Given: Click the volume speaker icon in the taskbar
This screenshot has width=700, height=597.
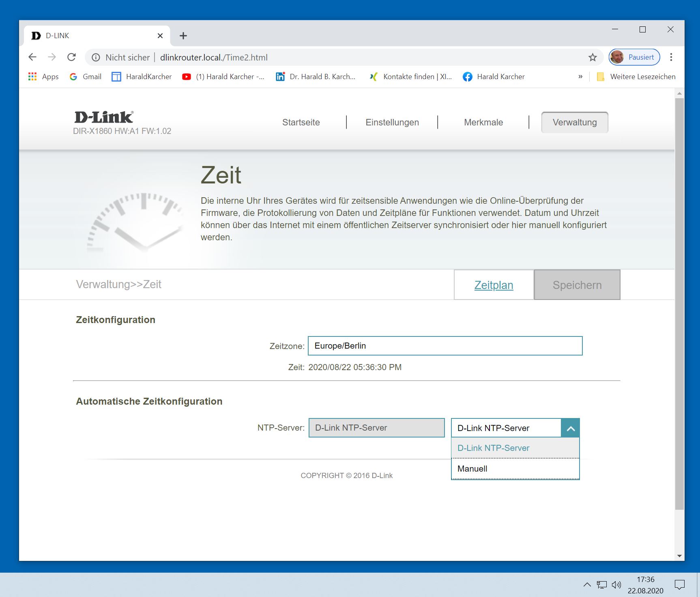Looking at the screenshot, I should (616, 585).
